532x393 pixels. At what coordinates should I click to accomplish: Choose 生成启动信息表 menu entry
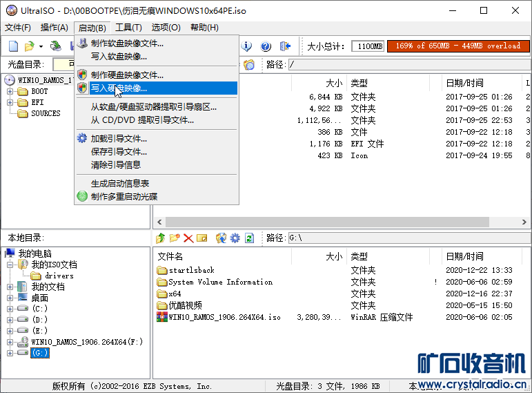coord(157,184)
